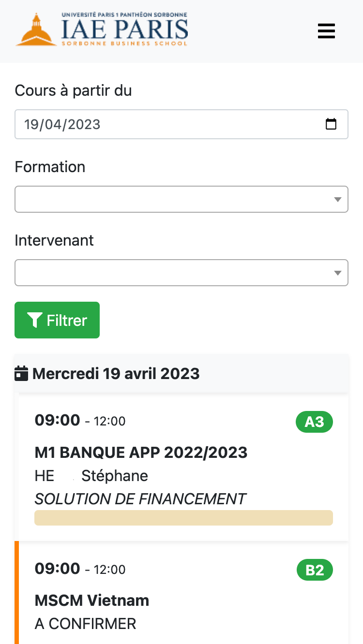The height and width of the screenshot is (644, 363).
Task: Click the IAE Paris logo
Action: click(x=102, y=29)
